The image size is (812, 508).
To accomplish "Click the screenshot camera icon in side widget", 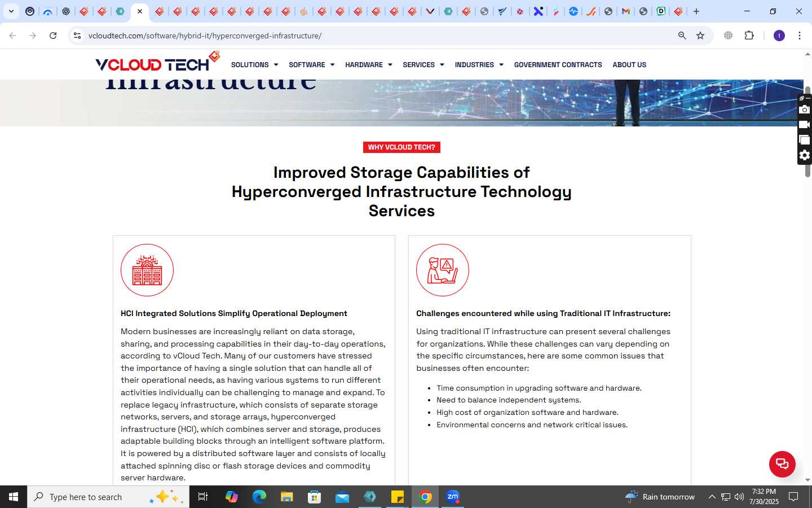I will 805,110.
